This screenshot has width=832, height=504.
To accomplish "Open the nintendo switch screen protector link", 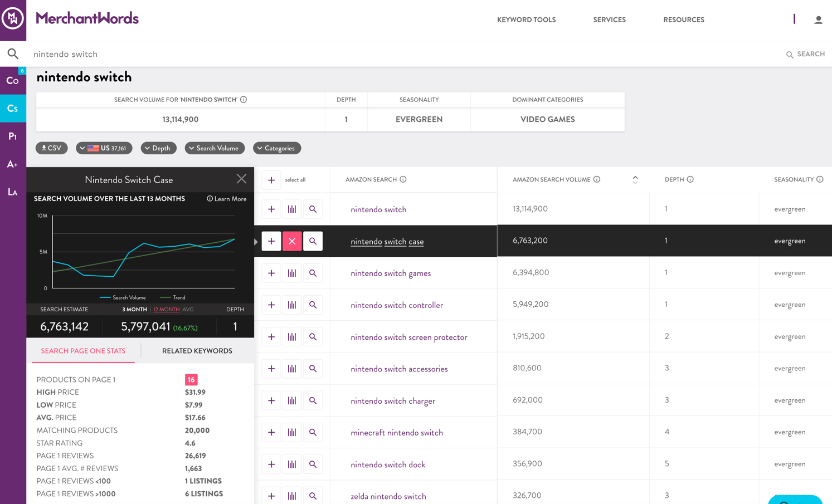I will click(x=408, y=337).
